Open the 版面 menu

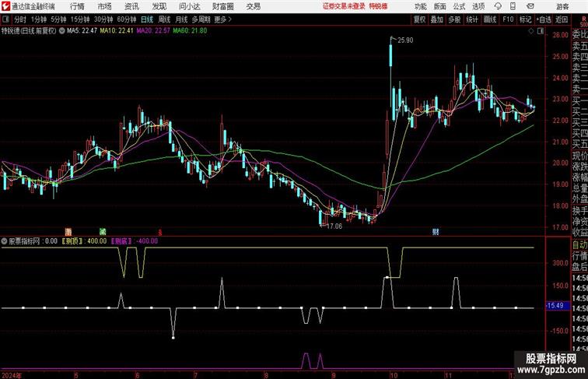[x=440, y=6]
